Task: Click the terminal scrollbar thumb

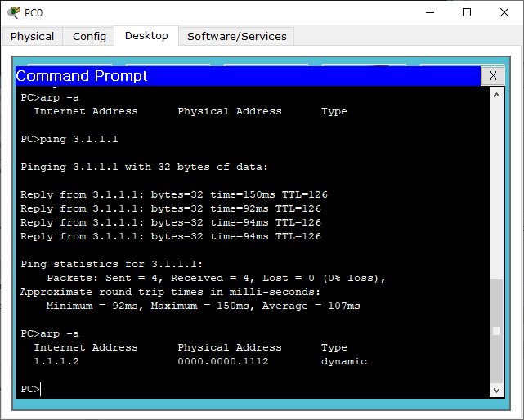Action: point(496,331)
